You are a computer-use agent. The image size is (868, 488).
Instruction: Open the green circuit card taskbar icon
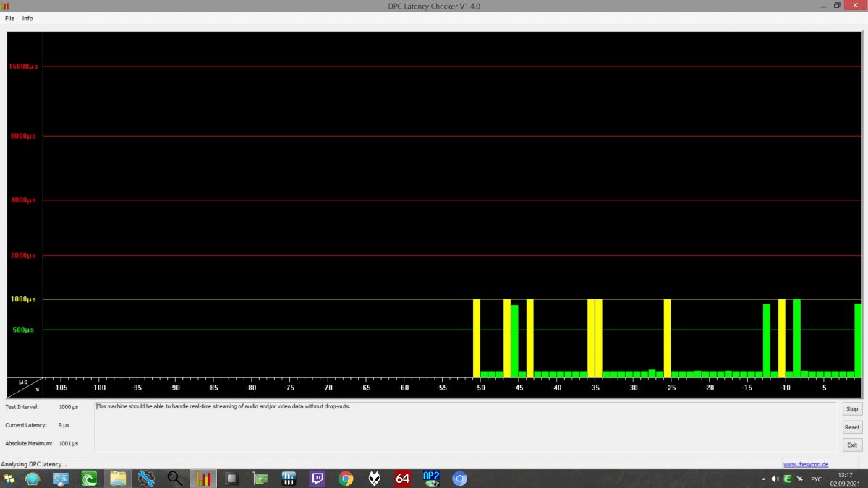click(260, 479)
